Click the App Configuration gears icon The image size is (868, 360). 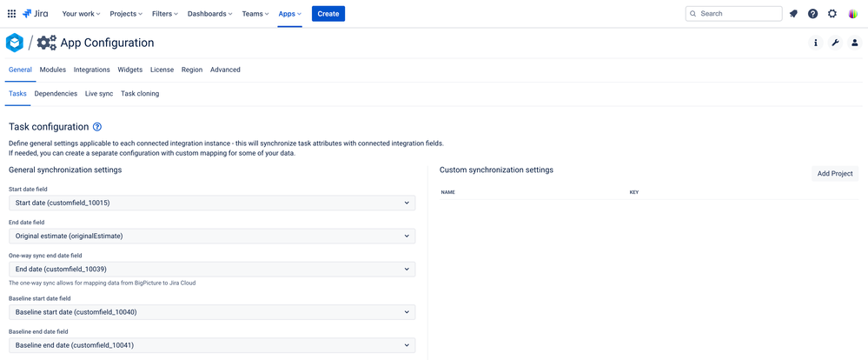(47, 43)
